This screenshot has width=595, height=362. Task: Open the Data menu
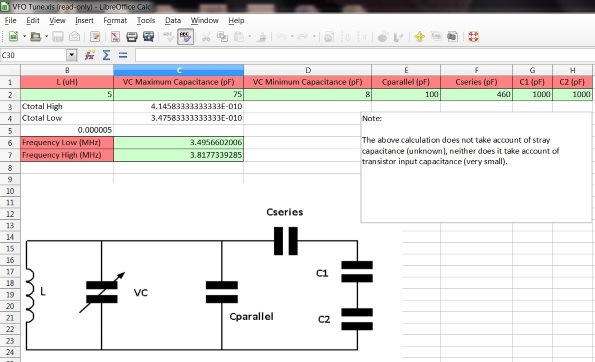[173, 20]
